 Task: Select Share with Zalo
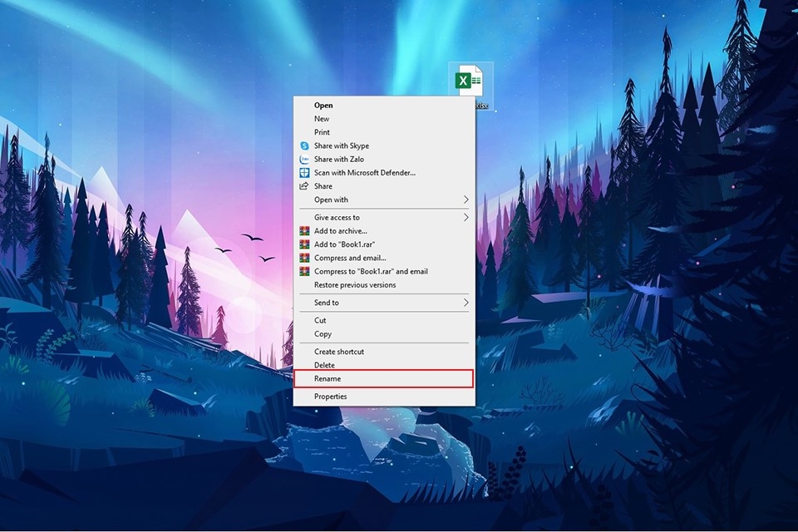[x=384, y=160]
